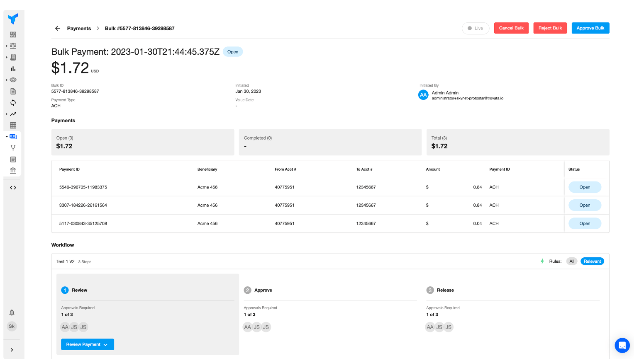Expand the insights eye section in sidebar
The height and width of the screenshot is (363, 644).
(13, 80)
